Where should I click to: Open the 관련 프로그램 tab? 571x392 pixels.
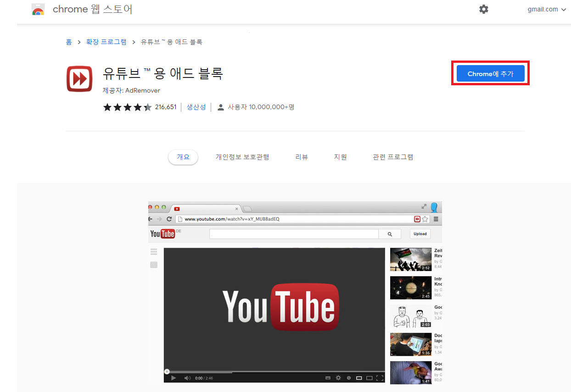(393, 157)
